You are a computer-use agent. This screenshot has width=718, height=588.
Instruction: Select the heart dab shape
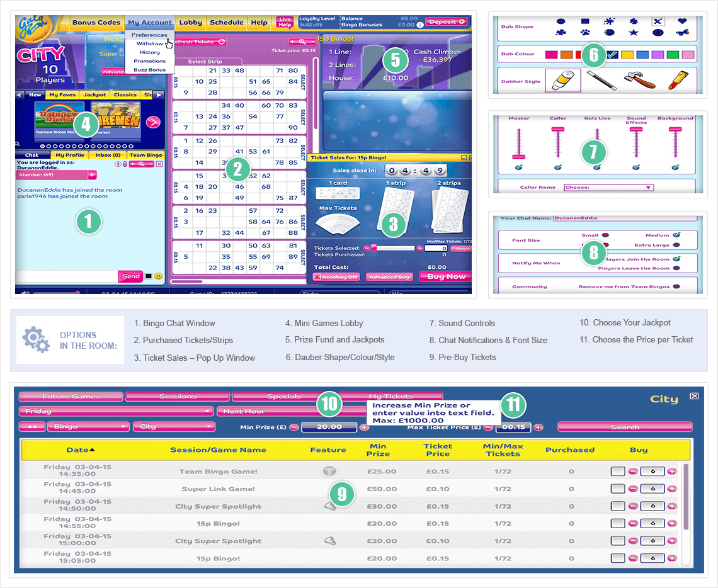coord(682,21)
